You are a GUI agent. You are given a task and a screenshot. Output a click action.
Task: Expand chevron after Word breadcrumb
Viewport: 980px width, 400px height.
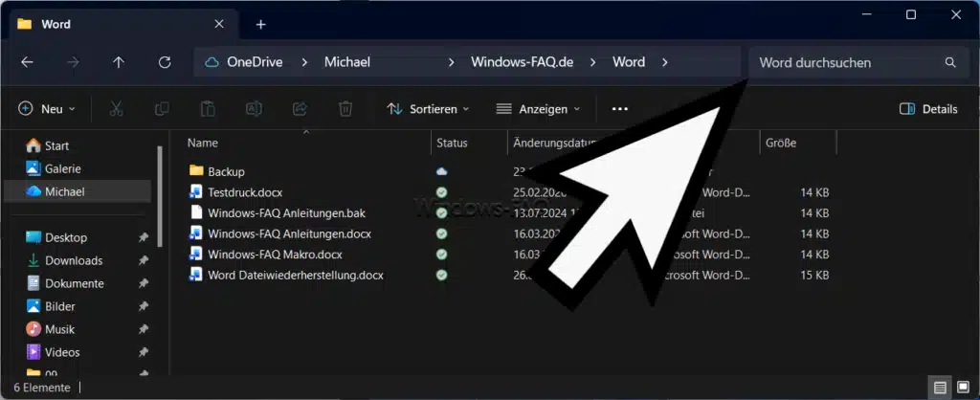(664, 62)
